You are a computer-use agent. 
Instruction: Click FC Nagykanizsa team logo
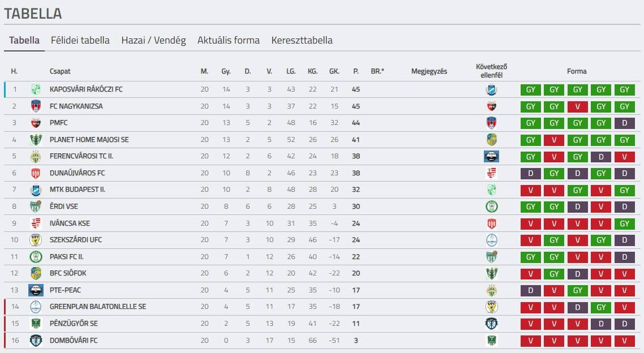[x=36, y=106]
